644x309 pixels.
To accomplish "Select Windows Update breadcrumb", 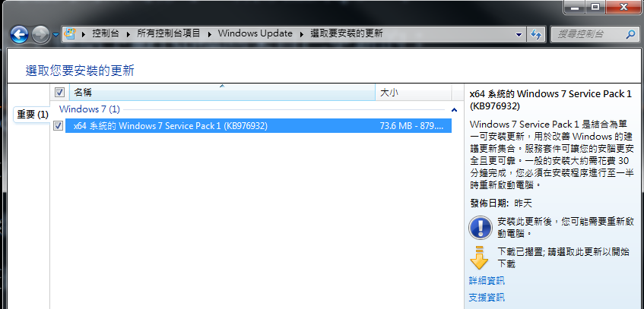I will pyautogui.click(x=255, y=33).
